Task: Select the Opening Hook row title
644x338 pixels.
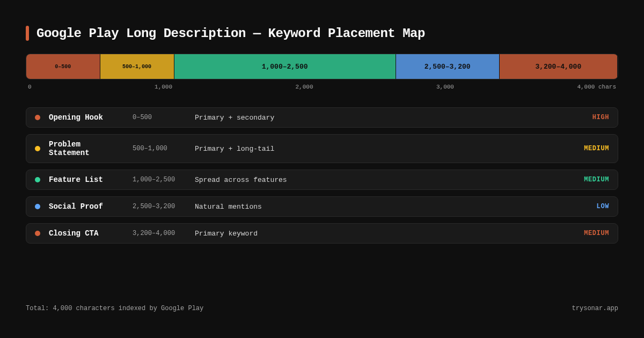Action: [x=76, y=117]
